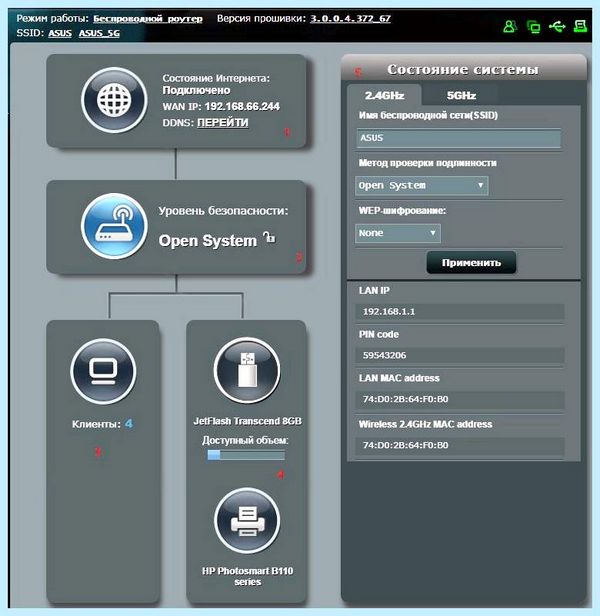Select the JetFlash USB drive icon
This screenshot has width=600, height=616.
click(x=247, y=370)
